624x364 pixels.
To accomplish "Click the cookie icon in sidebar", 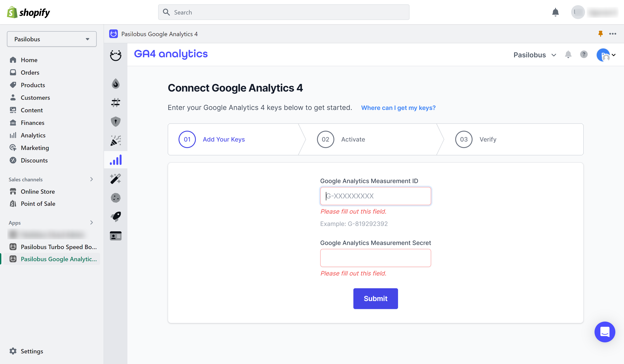I will [x=115, y=198].
